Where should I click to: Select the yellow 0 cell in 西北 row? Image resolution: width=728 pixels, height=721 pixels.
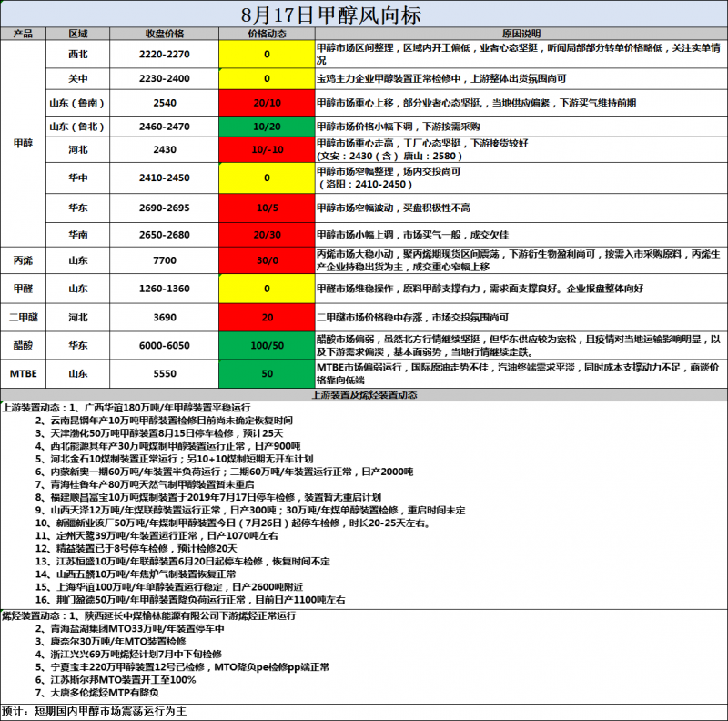point(267,55)
